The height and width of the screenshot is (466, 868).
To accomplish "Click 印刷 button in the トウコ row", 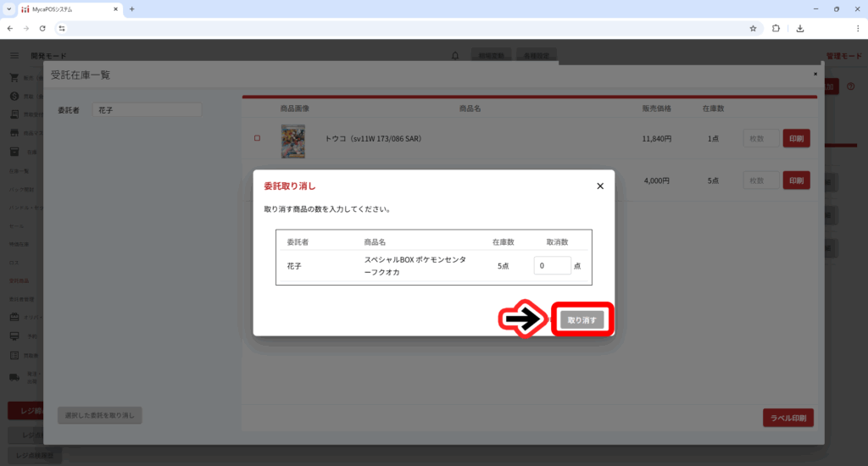I will coord(796,138).
